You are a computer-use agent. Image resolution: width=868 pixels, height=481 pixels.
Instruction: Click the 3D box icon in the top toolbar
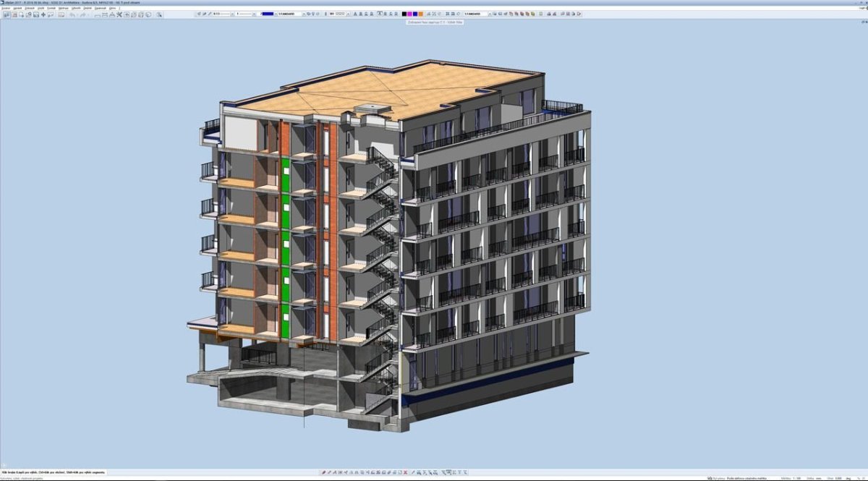149,14
